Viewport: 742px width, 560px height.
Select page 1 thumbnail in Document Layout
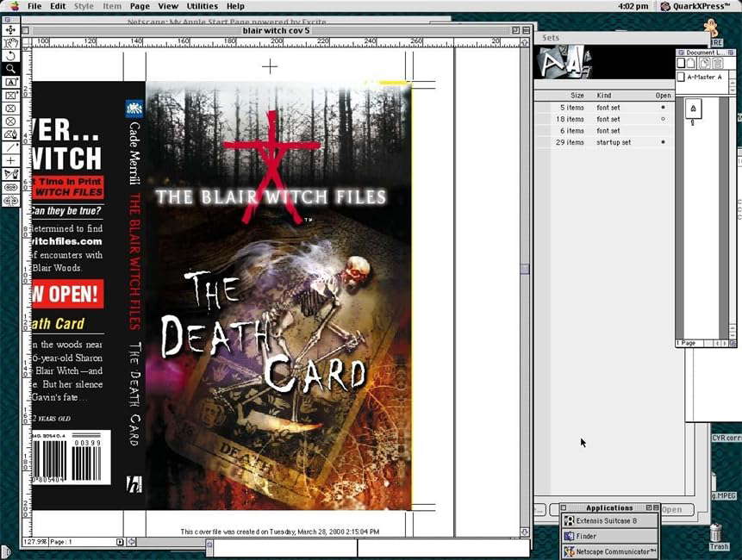click(693, 109)
